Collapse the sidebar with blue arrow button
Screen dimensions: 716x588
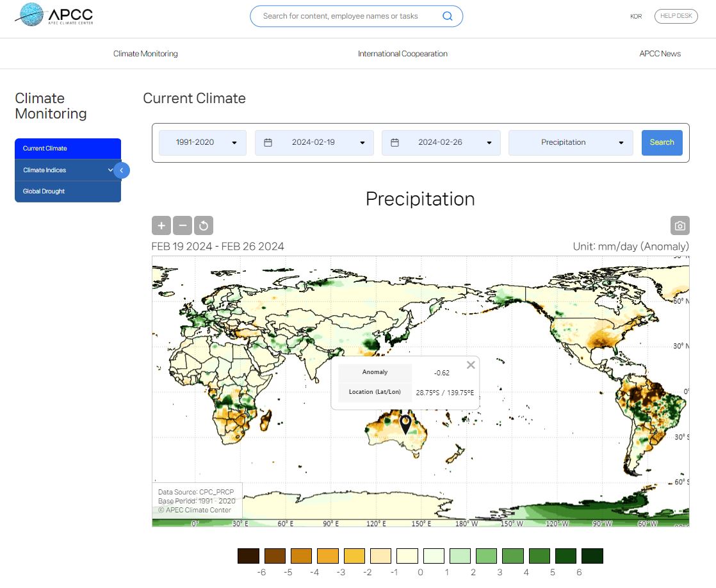click(x=122, y=170)
